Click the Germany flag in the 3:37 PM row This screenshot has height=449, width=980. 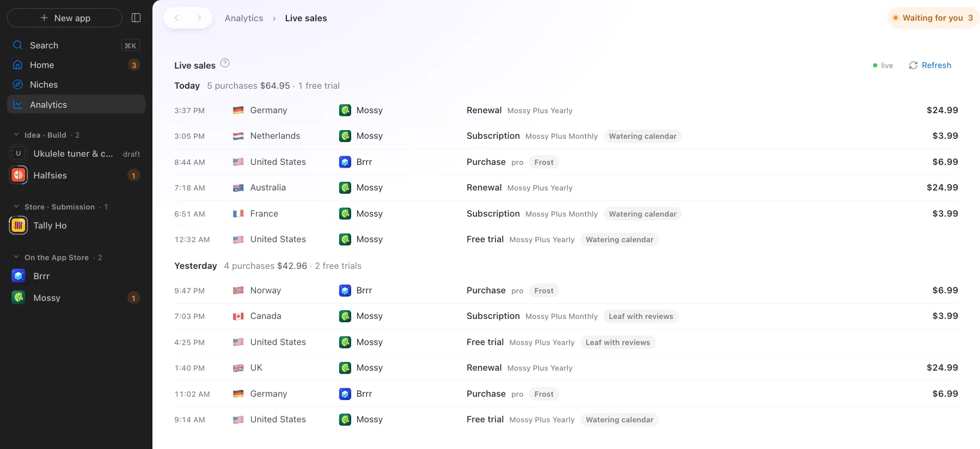[x=238, y=110]
